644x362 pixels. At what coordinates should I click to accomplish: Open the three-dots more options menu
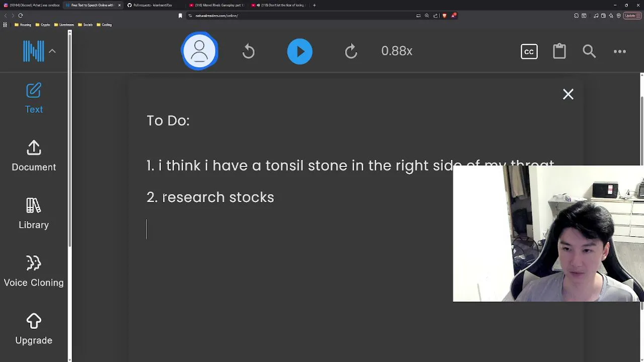pyautogui.click(x=620, y=51)
